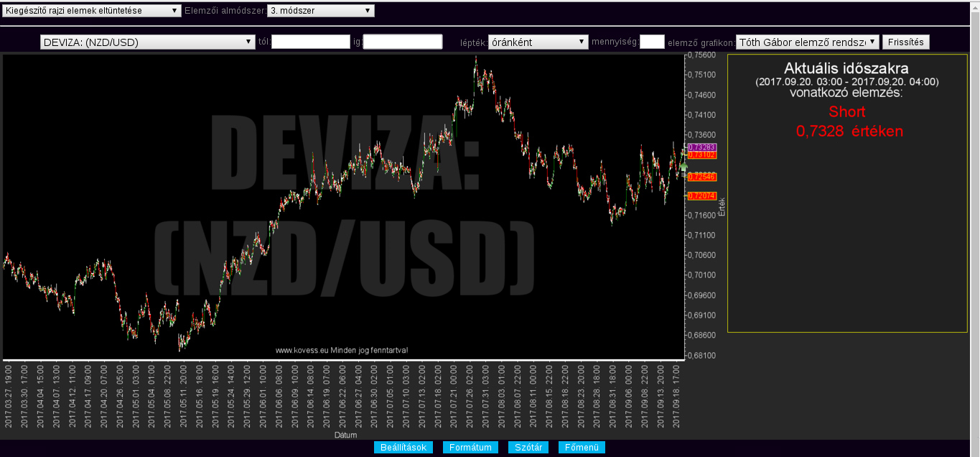Click the 'tól' start date field
The width and height of the screenshot is (980, 457).
coord(310,42)
